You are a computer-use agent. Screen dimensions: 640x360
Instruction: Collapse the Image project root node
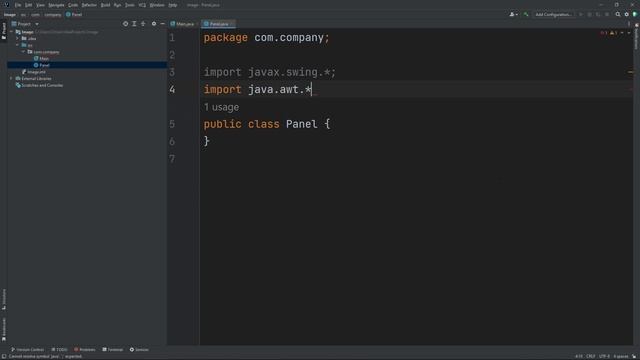[12, 32]
